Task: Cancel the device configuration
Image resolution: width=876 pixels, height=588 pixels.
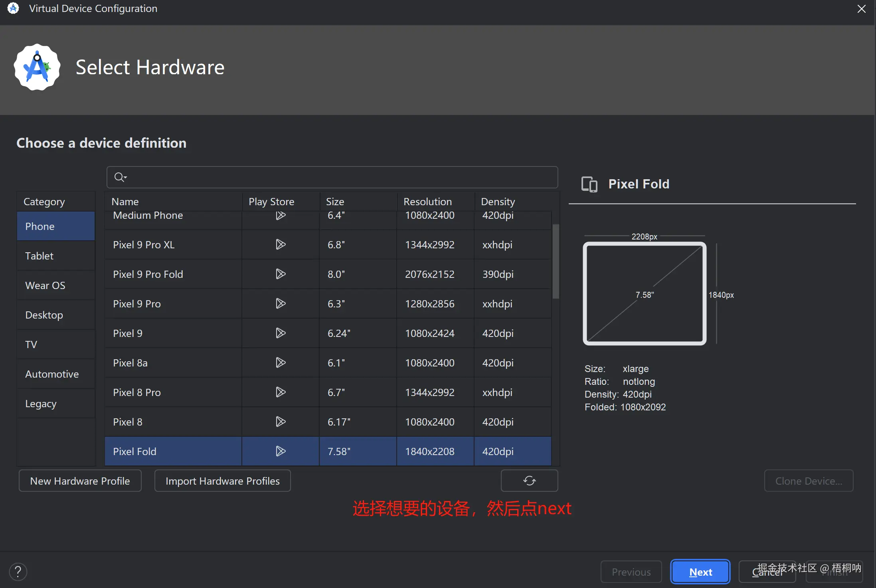Action: [767, 572]
